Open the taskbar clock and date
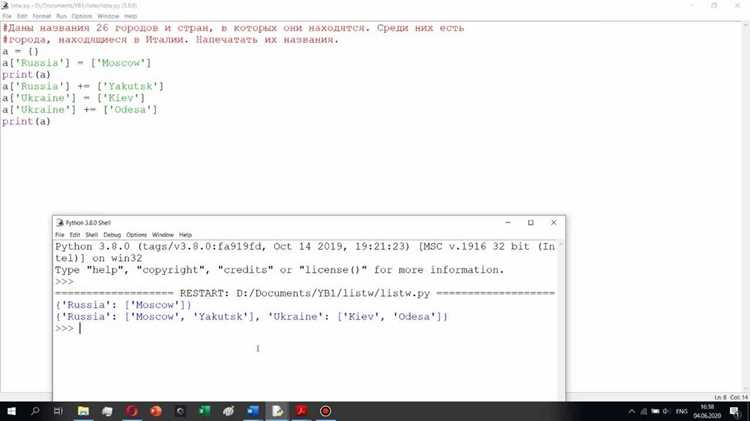 coord(707,411)
